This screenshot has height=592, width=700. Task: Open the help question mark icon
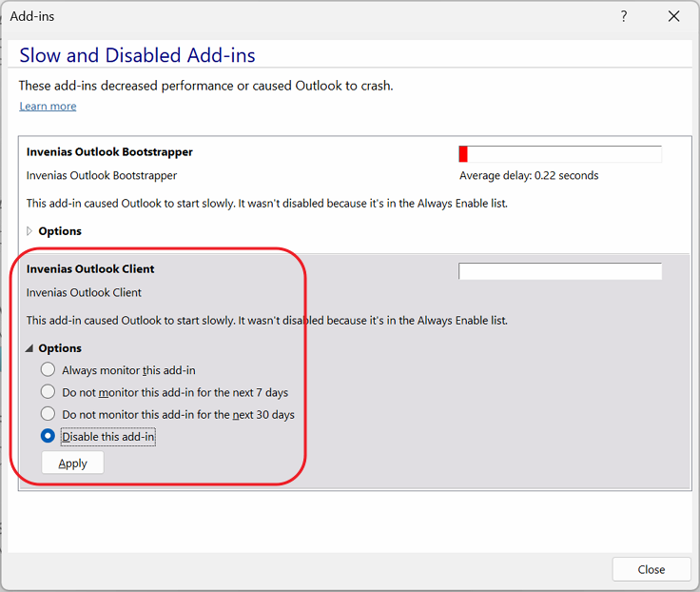[624, 16]
